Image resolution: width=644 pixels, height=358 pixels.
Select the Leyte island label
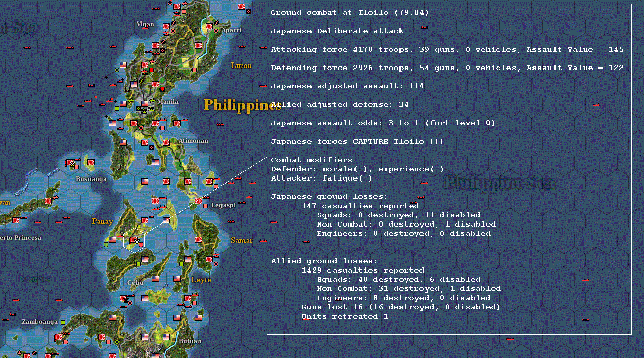[x=201, y=280]
